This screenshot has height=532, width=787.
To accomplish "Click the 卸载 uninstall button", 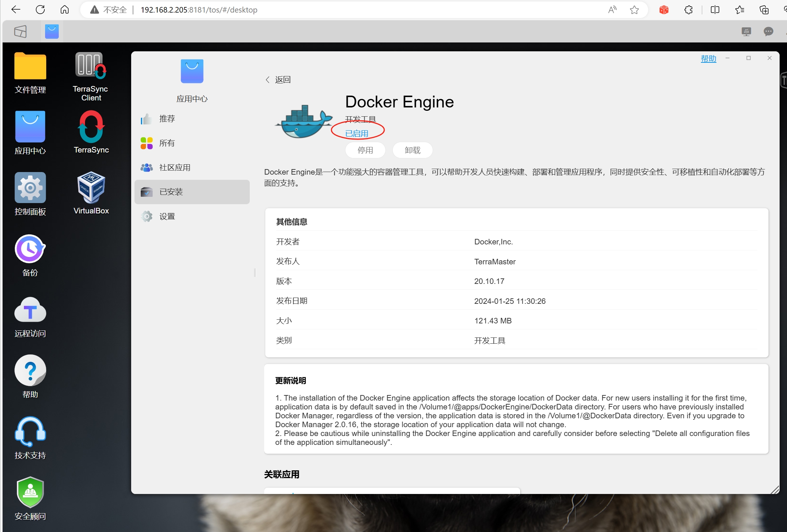I will point(412,150).
